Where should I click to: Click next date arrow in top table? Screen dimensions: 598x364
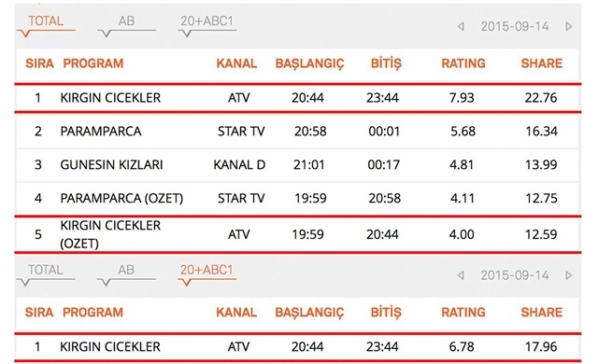point(569,27)
